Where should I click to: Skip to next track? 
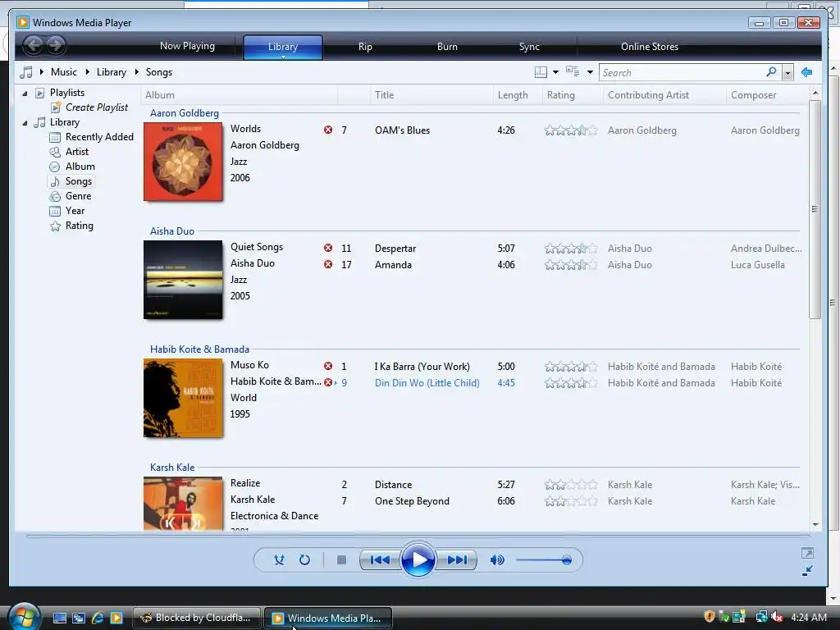[x=457, y=559]
